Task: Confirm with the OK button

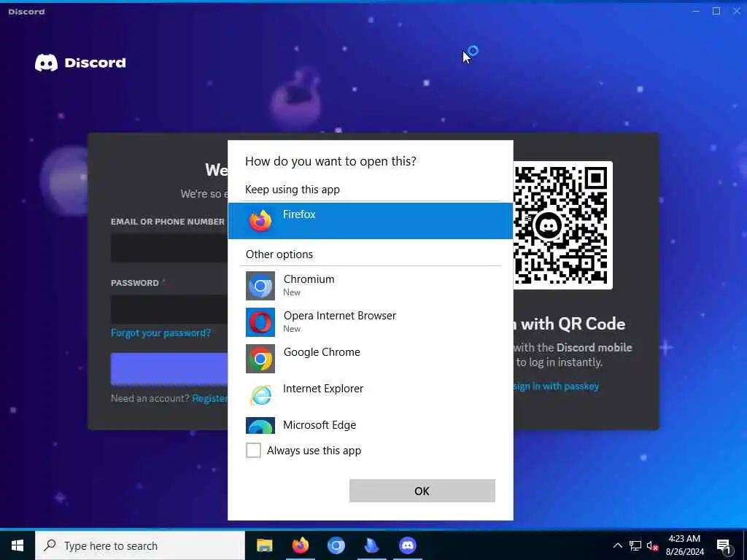Action: (x=422, y=491)
